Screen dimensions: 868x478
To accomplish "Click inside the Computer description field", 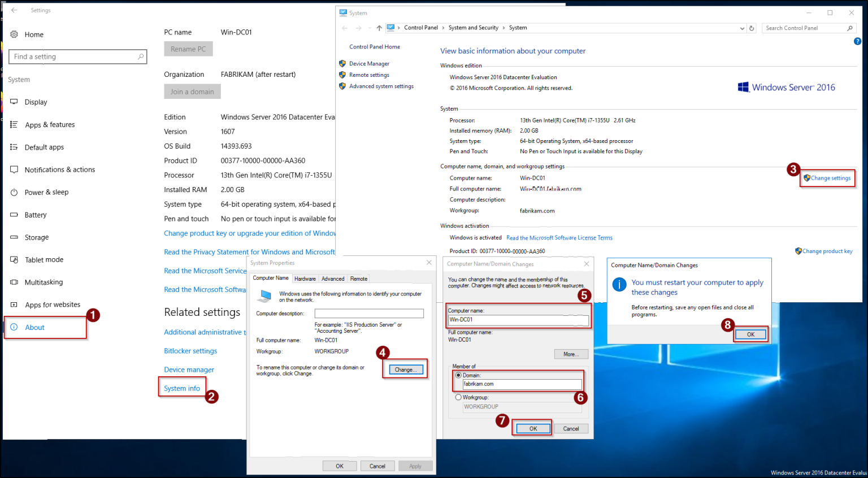I will tap(369, 313).
